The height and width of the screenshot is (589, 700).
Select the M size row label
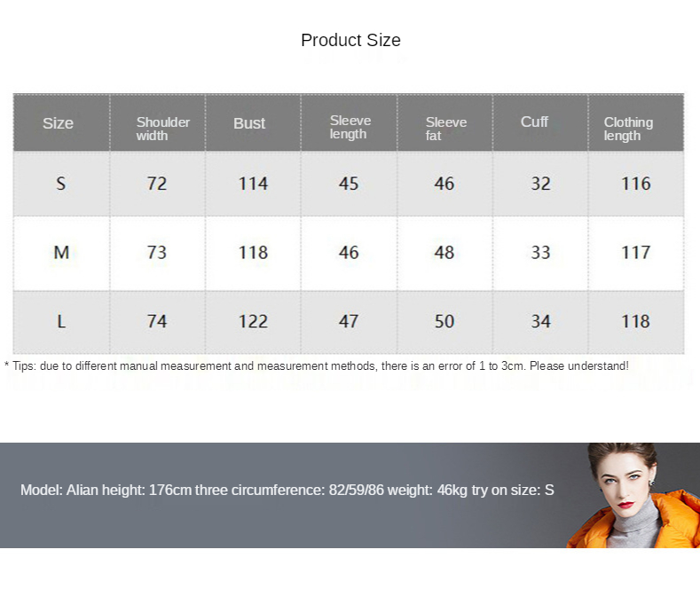point(61,253)
